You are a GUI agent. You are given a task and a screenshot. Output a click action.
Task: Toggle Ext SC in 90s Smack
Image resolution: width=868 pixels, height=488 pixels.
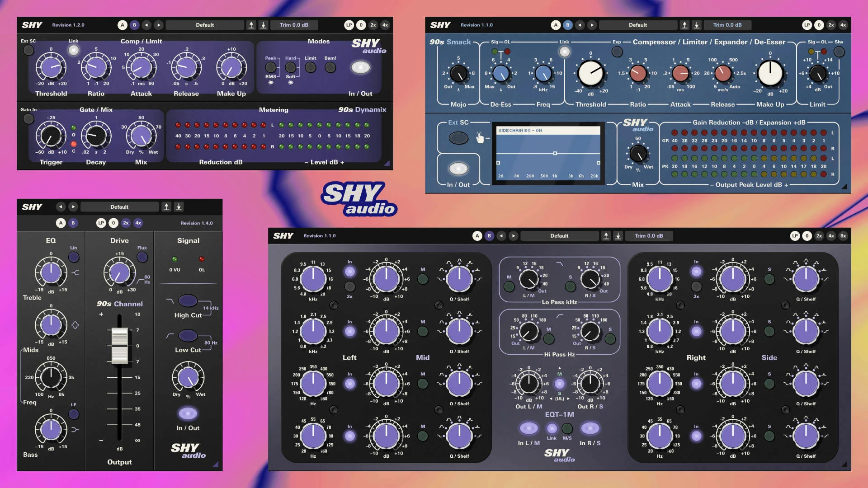458,138
